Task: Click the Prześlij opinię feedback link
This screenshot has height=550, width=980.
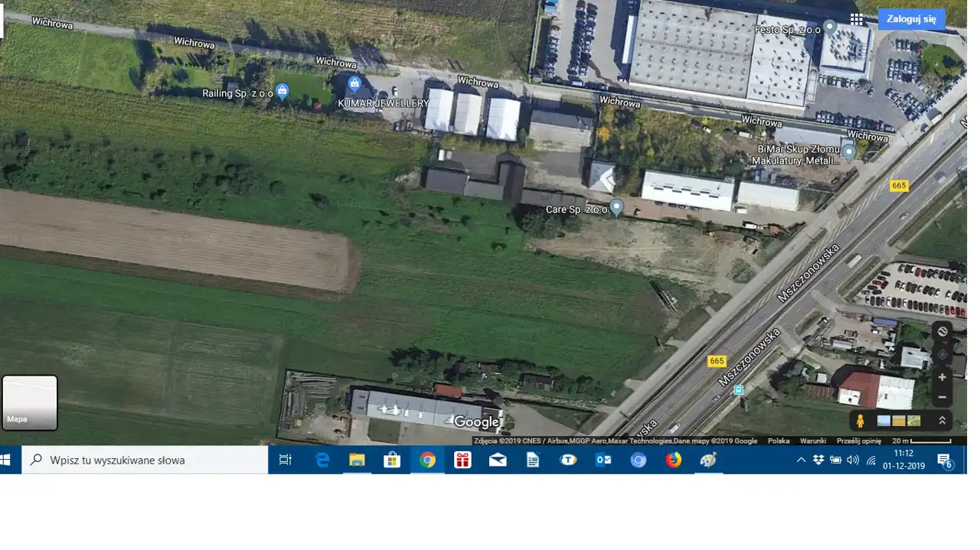Action: click(x=858, y=441)
